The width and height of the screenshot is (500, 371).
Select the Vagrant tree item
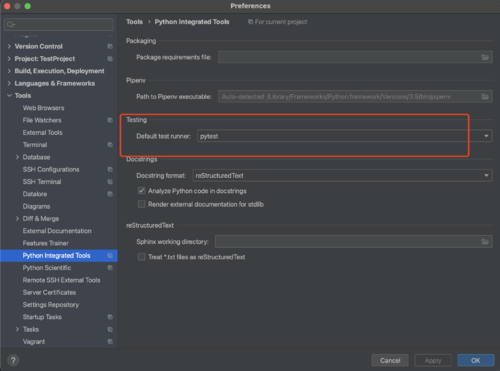[x=34, y=342]
